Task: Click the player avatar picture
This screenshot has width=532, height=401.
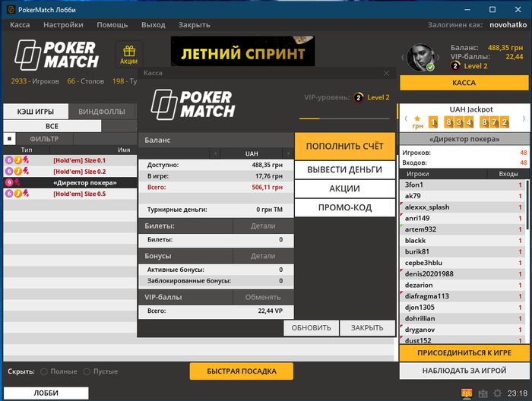Action: click(421, 57)
